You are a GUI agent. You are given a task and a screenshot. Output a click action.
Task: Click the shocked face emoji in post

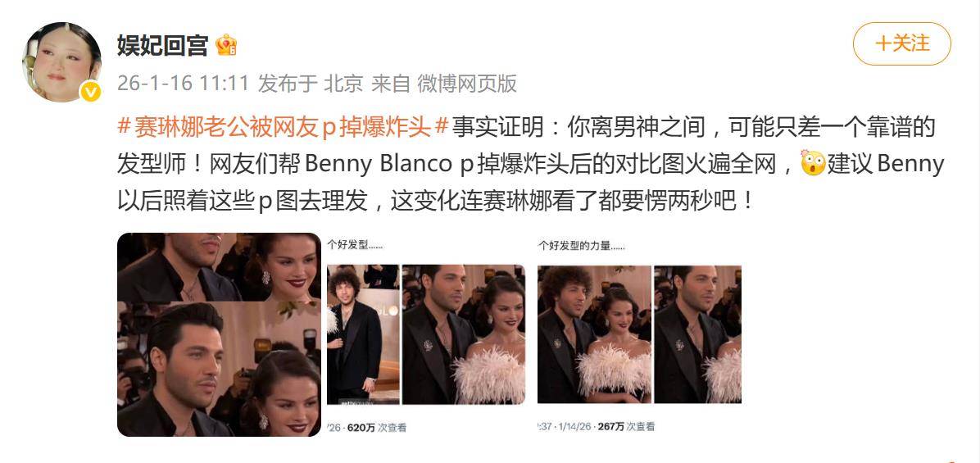point(813,163)
